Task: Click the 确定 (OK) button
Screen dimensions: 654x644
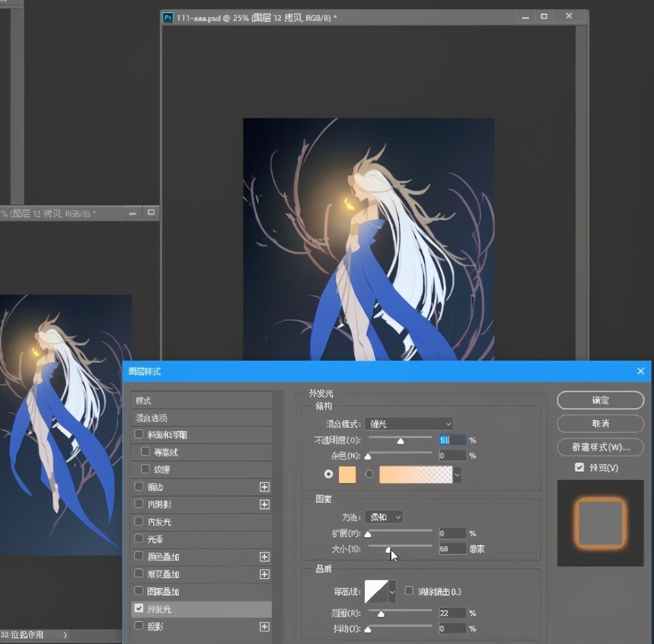Action: click(x=600, y=400)
